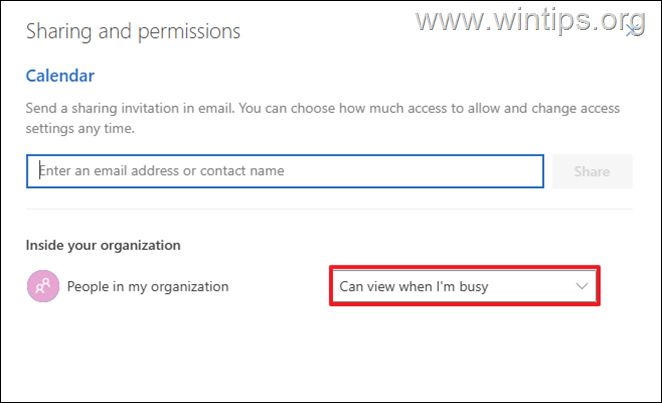Click the Share button
This screenshot has height=403, width=662.
[592, 171]
